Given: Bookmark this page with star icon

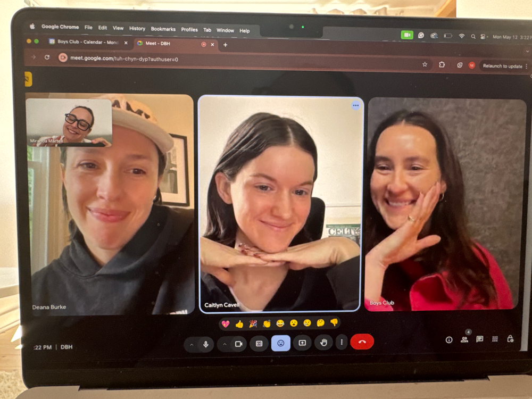Looking at the screenshot, I should click(425, 64).
